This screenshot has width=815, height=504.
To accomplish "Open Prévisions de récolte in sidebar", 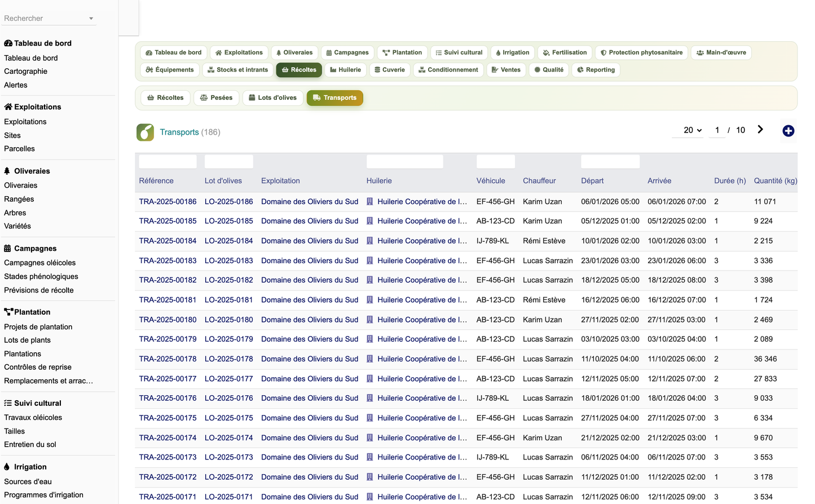I will 39,290.
